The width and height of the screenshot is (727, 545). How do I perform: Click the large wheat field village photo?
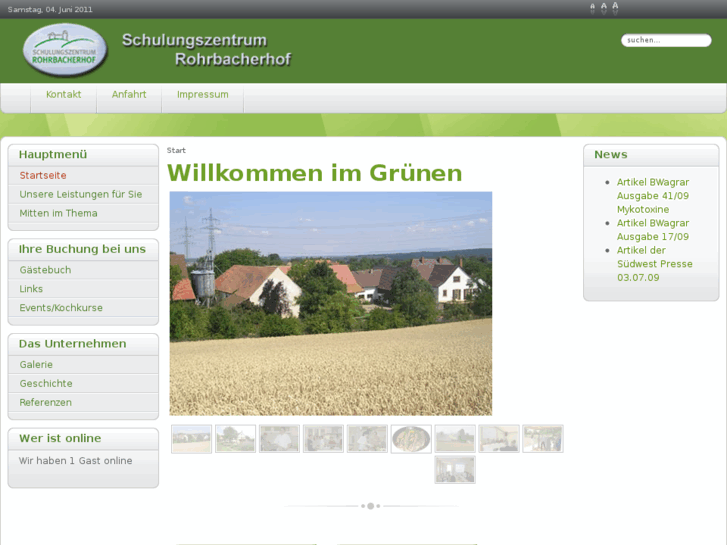coord(331,303)
